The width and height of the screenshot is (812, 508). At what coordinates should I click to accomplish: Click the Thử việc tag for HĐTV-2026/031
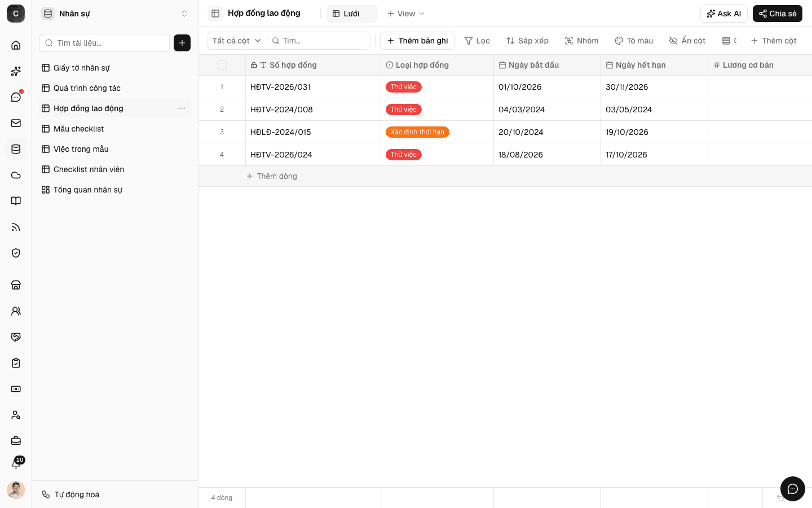(x=404, y=87)
